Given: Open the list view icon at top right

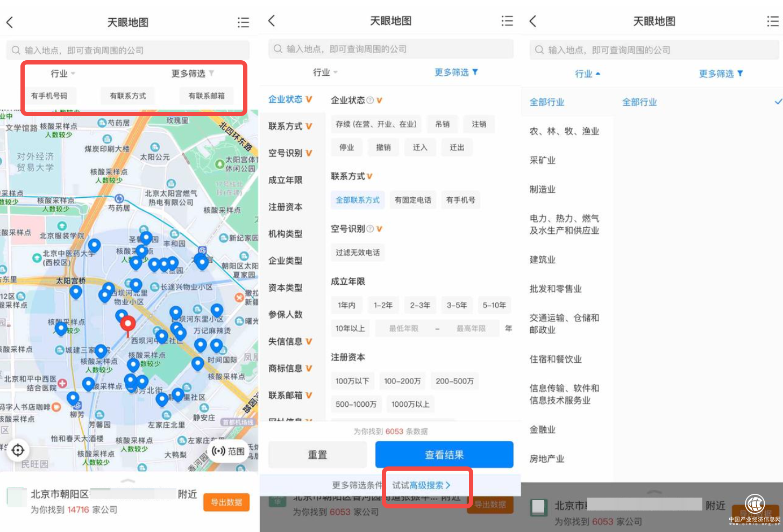Looking at the screenshot, I should pyautogui.click(x=243, y=22).
